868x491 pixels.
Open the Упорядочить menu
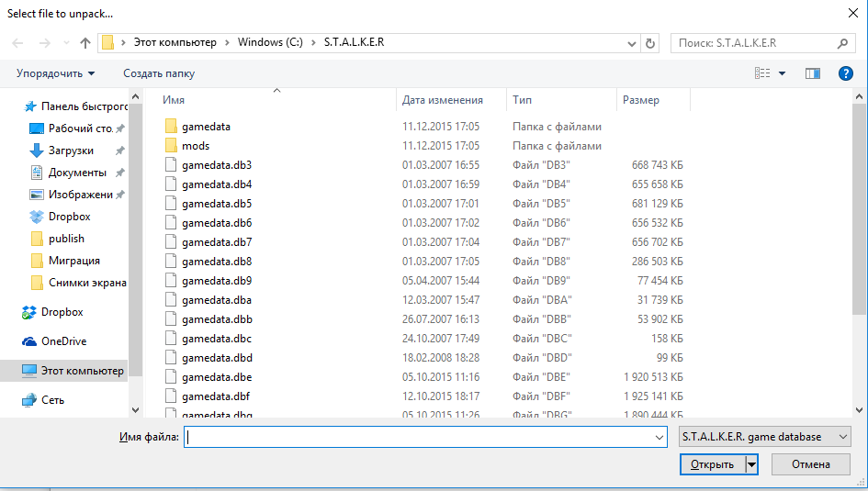(x=55, y=73)
